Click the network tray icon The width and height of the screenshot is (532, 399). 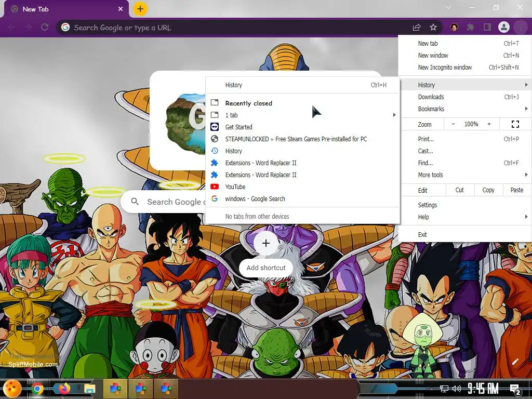click(444, 389)
